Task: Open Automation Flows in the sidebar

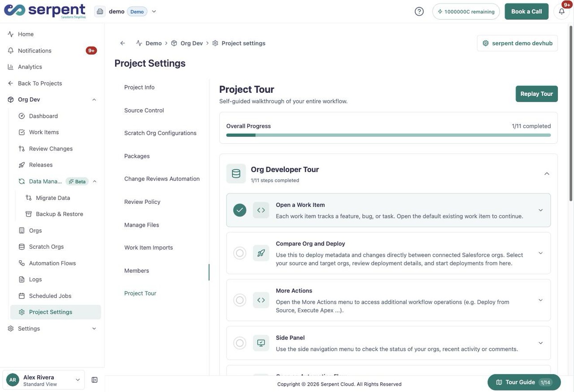Action: [52, 263]
